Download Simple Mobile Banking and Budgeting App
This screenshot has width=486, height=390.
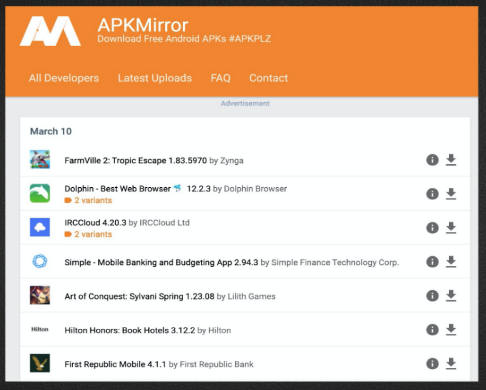pos(451,262)
